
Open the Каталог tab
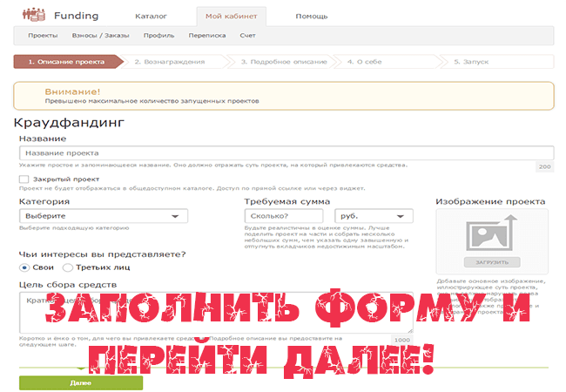[151, 17]
